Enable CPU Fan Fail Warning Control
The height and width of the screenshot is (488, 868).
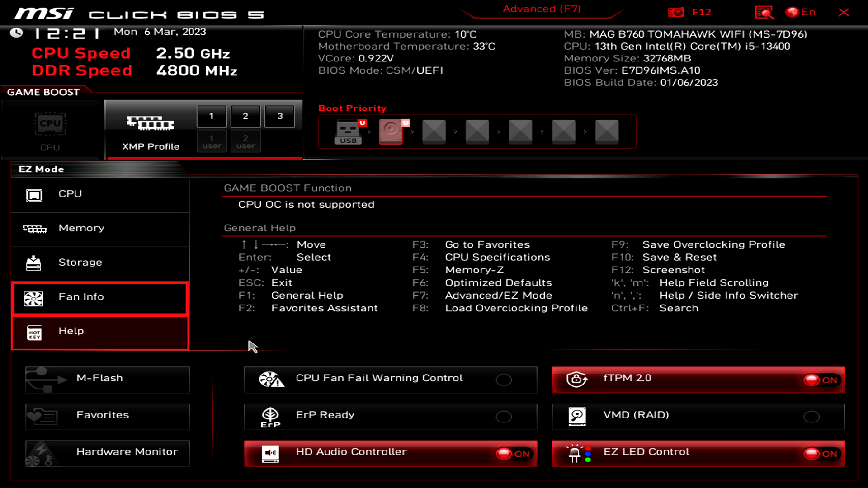504,380
